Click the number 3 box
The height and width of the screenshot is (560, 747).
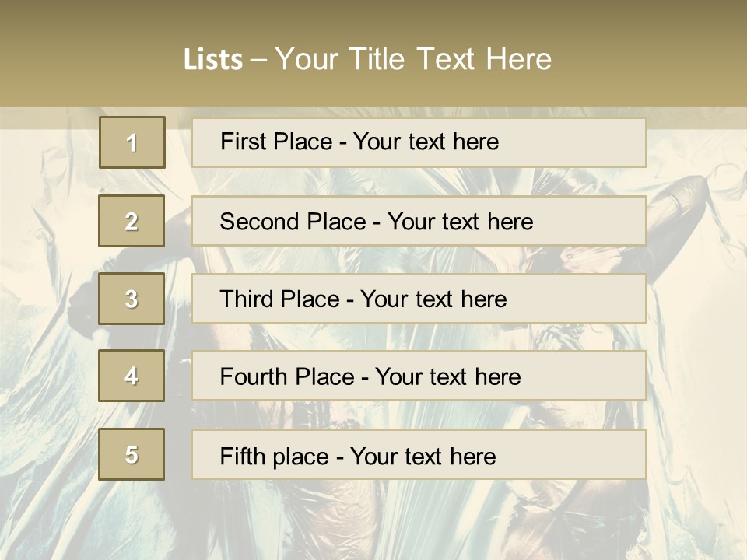coord(132,299)
